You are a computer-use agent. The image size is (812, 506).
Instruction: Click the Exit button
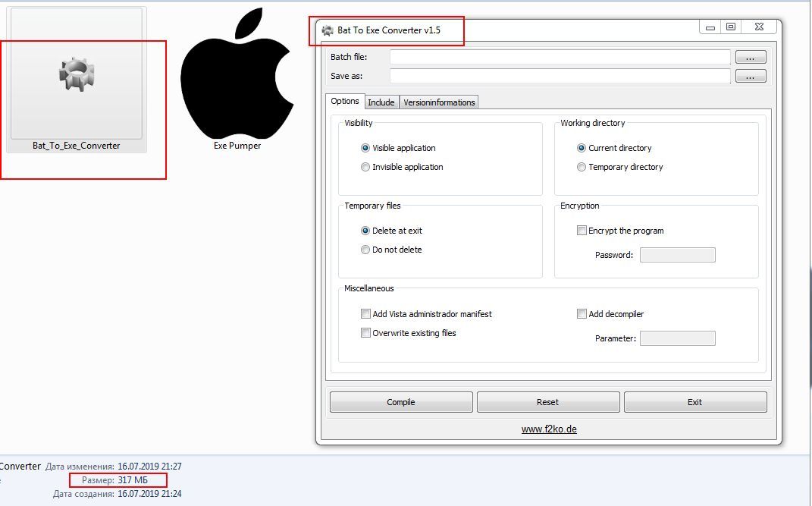coord(695,402)
